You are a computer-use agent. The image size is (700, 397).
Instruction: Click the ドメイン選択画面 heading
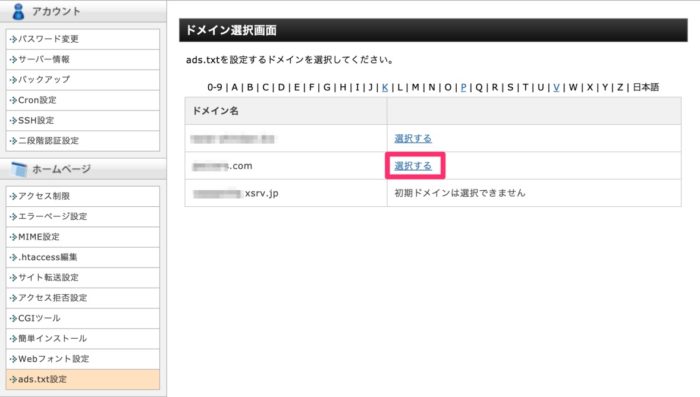[231, 30]
